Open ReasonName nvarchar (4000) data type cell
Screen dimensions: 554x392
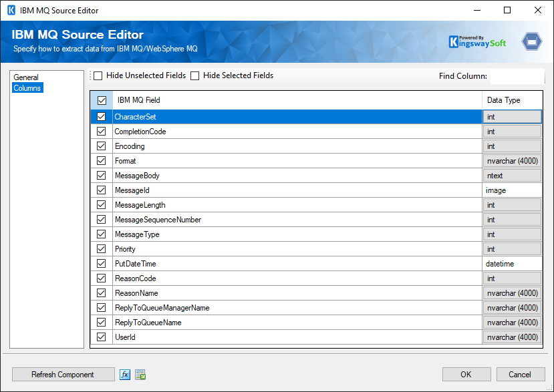click(512, 293)
